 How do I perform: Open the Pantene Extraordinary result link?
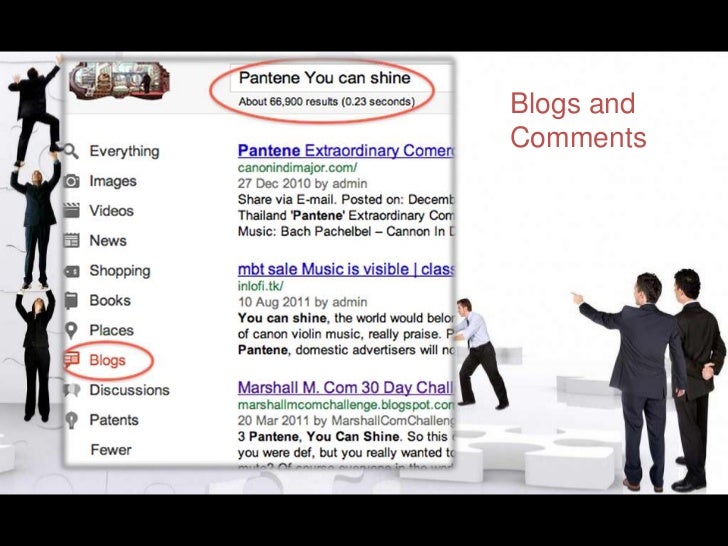point(345,150)
